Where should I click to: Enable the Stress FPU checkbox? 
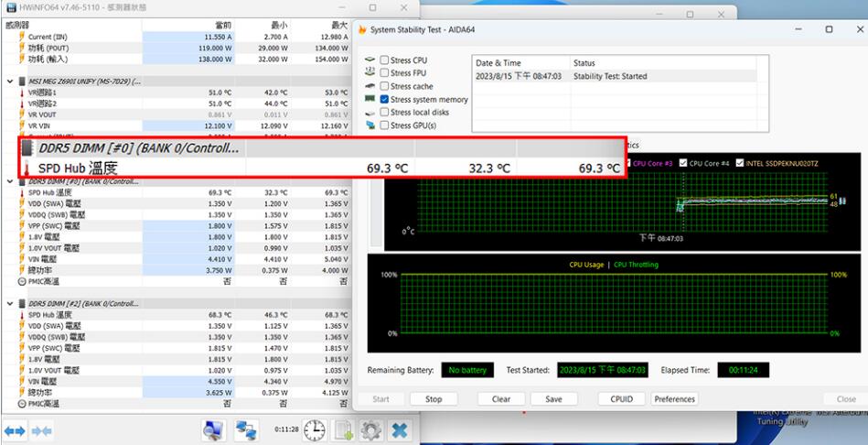tap(384, 72)
